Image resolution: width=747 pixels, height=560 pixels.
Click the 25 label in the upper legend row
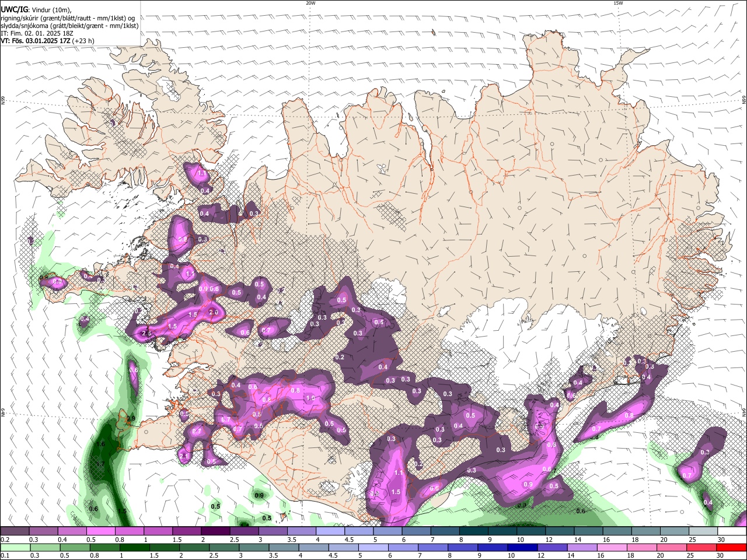point(692,540)
